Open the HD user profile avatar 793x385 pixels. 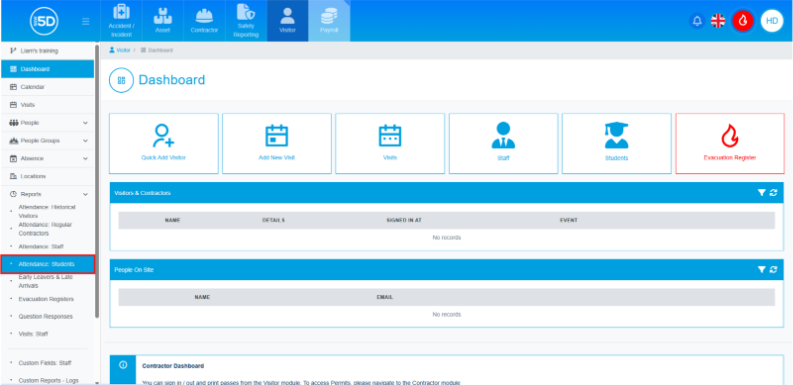(772, 21)
